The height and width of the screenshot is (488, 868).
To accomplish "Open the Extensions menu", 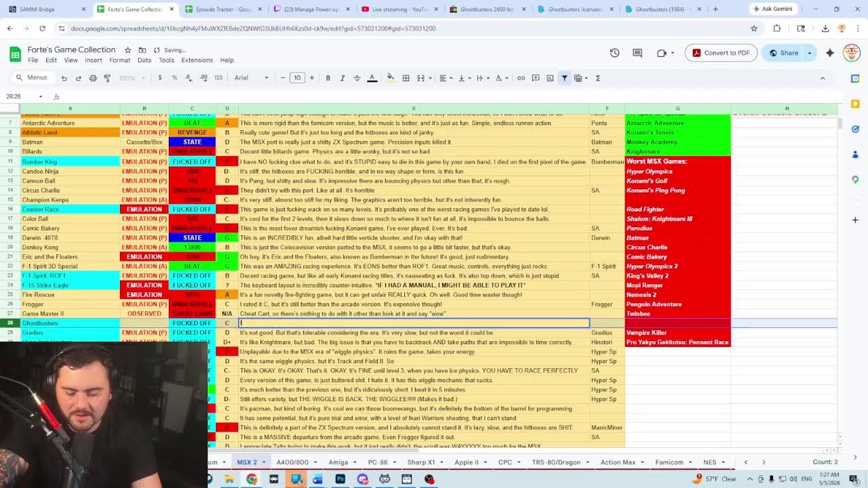I will pos(197,60).
